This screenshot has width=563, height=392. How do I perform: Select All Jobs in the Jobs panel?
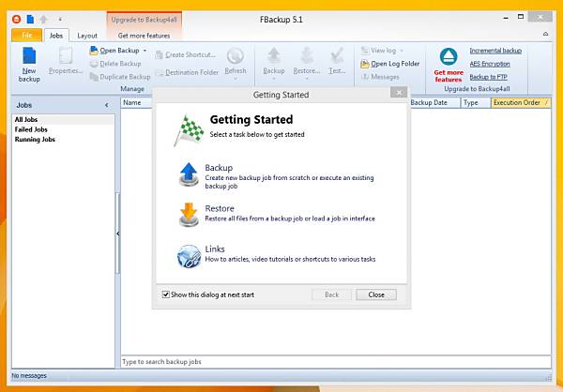click(x=63, y=119)
